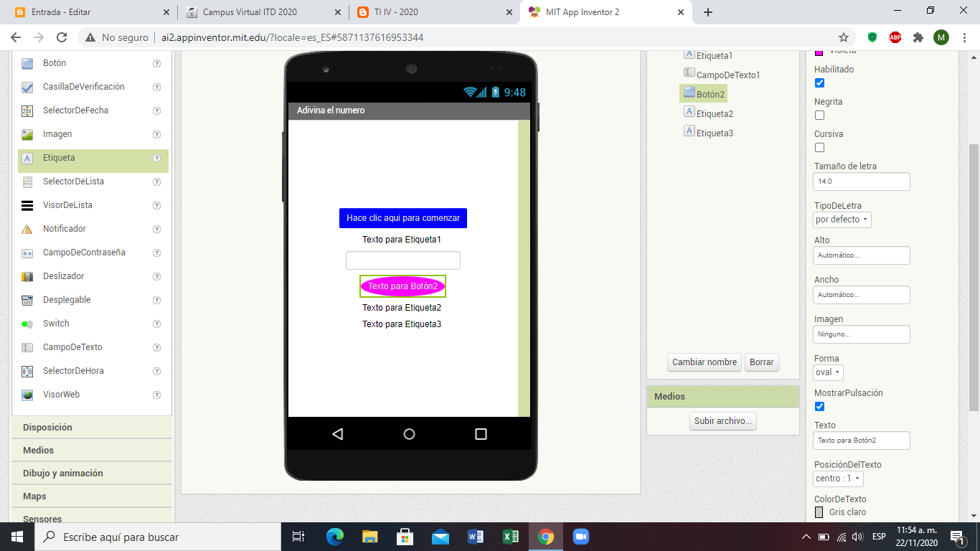Pick the CampoDeContraseña palette icon
Screen dimensions: 980x551
(x=27, y=253)
